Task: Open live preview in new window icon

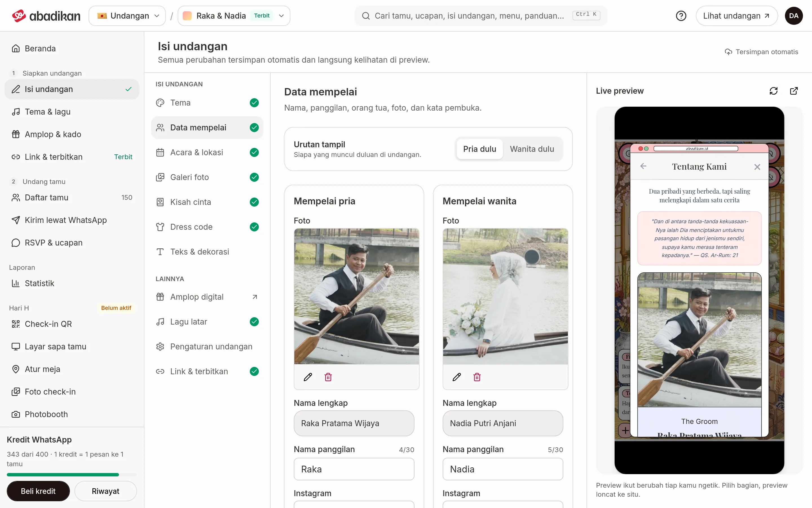Action: pos(794,91)
